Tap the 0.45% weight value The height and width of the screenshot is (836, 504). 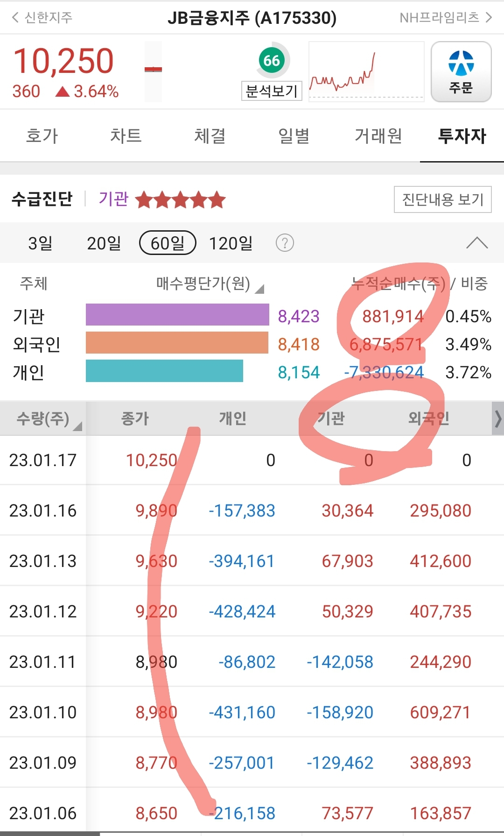tap(468, 316)
